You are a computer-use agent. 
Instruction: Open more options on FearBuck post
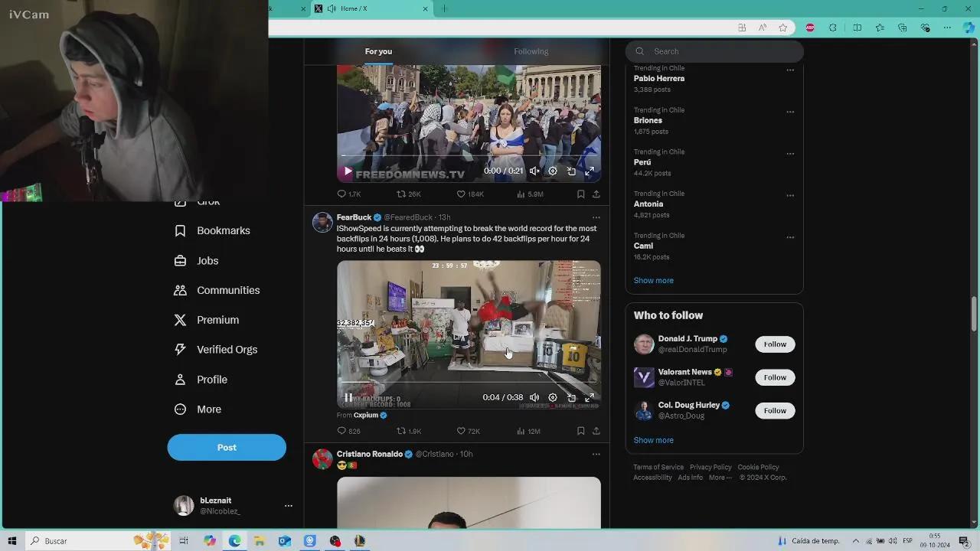coord(596,217)
